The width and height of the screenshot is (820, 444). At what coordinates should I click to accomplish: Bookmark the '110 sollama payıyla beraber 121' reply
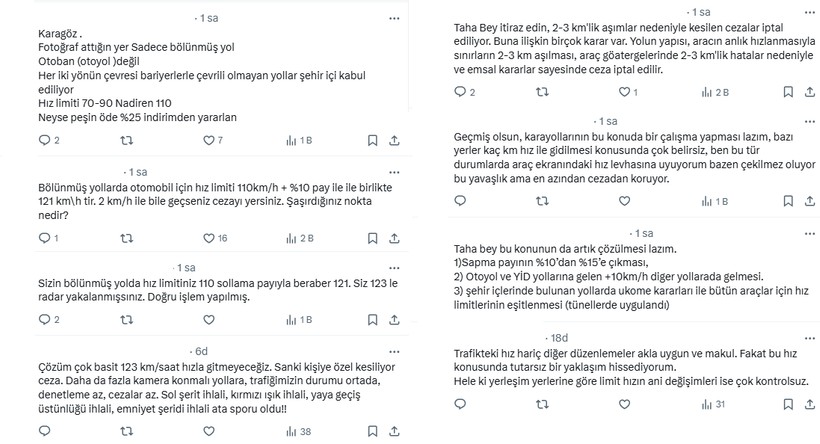(370, 319)
